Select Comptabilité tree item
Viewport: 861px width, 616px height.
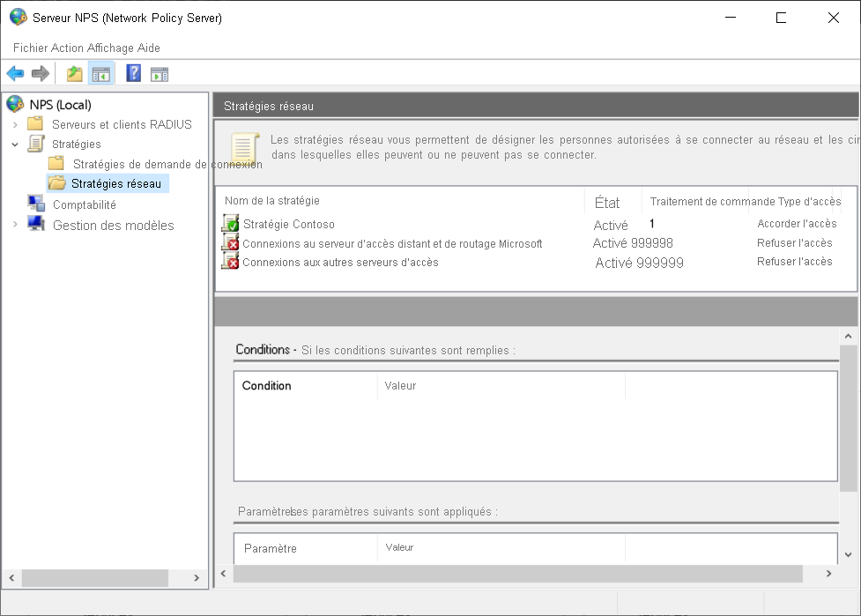coord(85,204)
